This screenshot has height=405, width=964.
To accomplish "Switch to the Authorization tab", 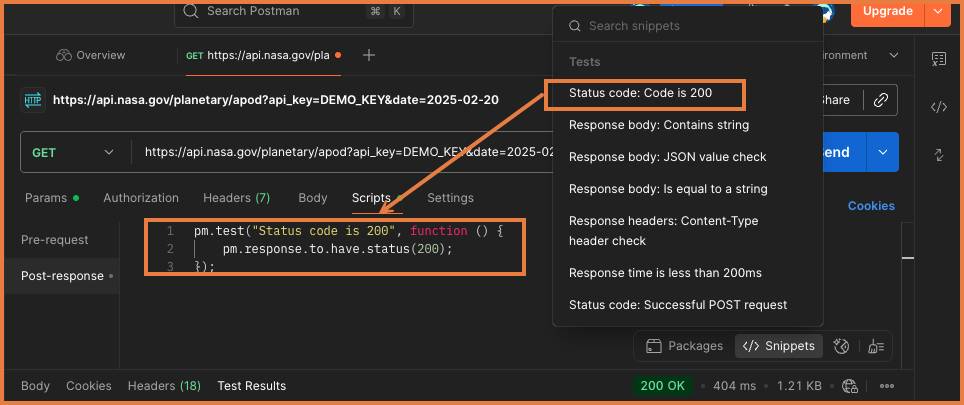I will coord(141,198).
